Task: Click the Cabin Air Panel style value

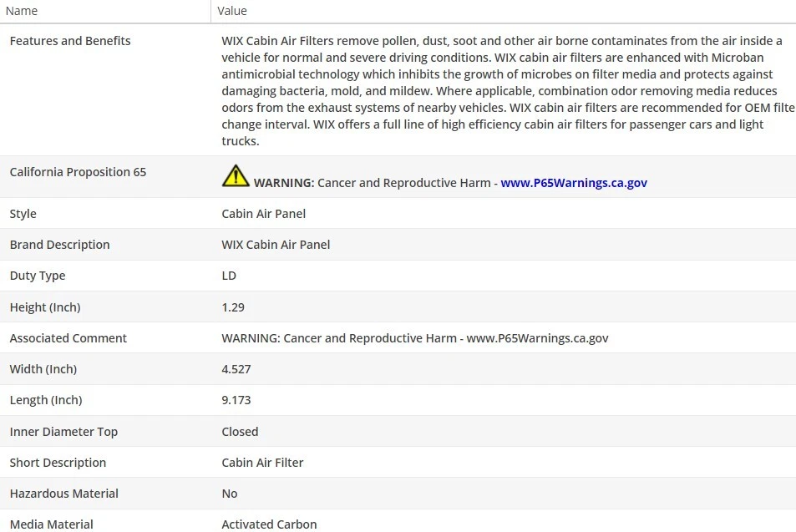Action: point(263,214)
